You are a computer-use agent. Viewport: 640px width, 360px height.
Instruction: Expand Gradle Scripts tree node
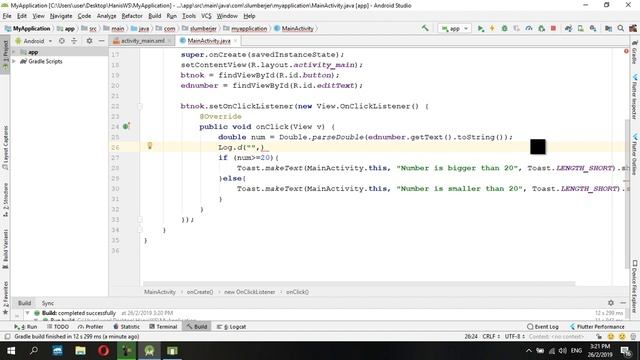click(x=14, y=61)
